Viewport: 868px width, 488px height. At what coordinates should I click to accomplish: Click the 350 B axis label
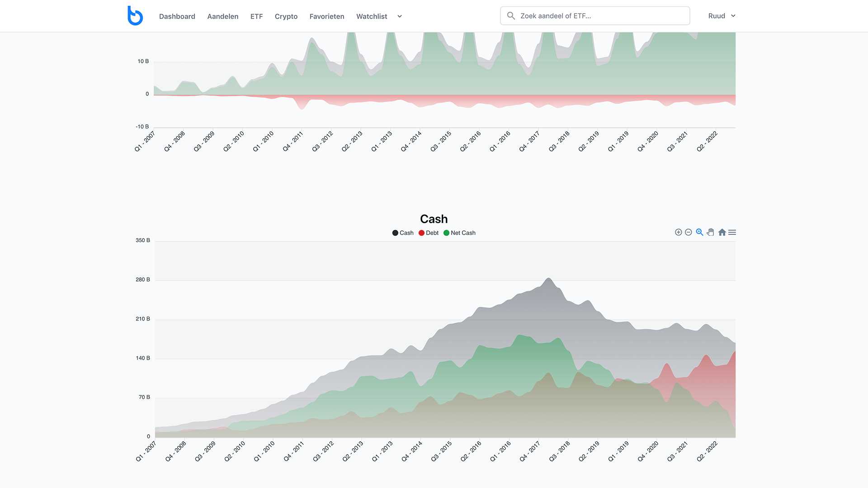143,240
